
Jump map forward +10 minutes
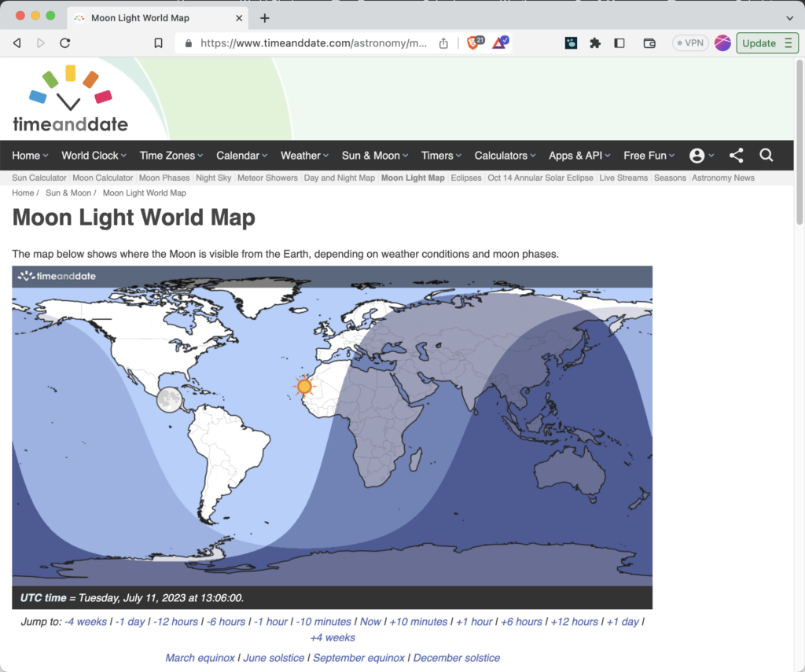418,622
